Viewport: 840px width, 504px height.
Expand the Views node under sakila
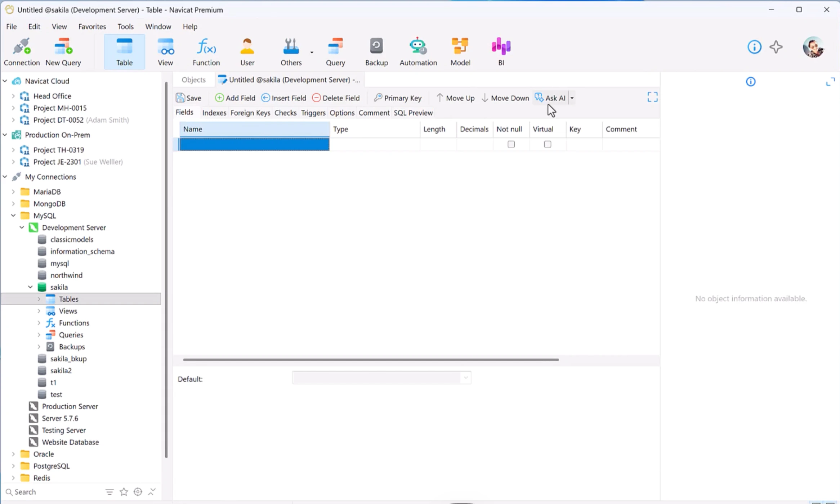click(39, 311)
